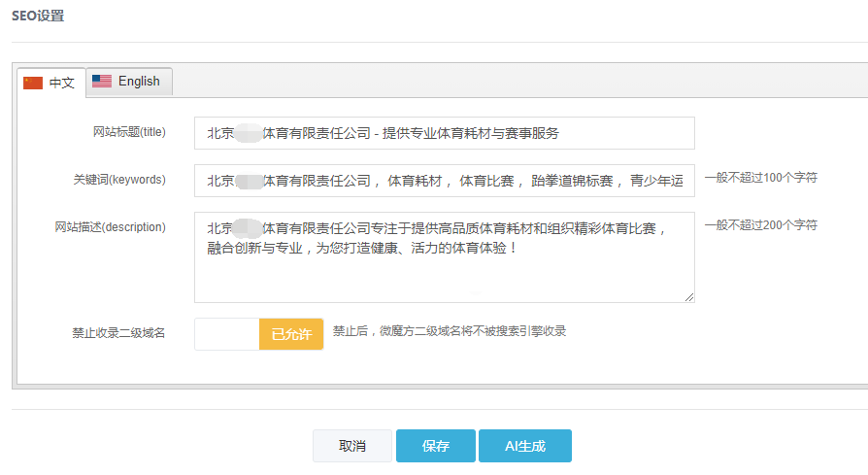Switch to the 中文 language tab
Screen dimensions: 868x475
[51, 83]
